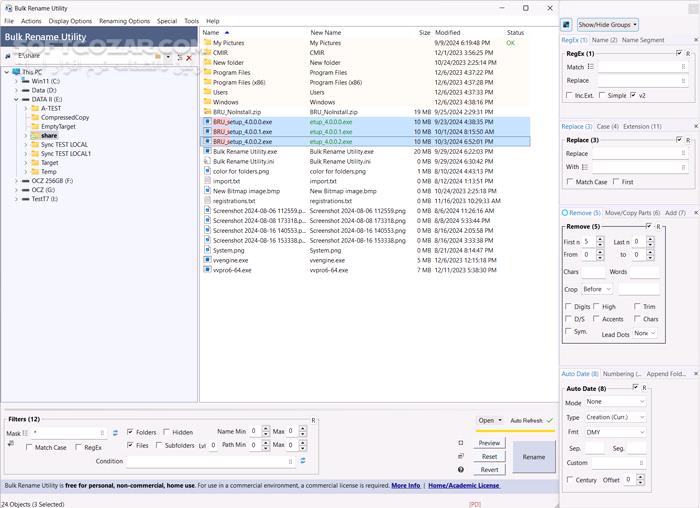Click the green Auto Refresh checkmark
700x508 pixels.
tap(550, 421)
